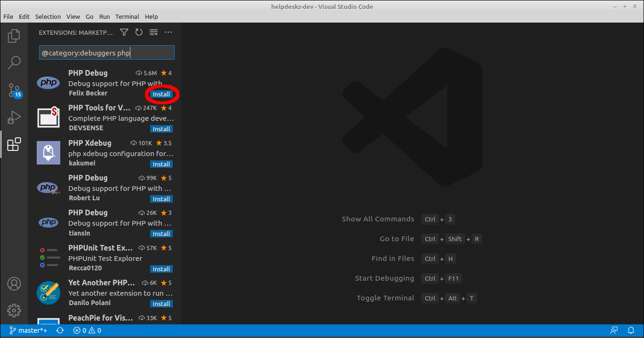The image size is (644, 338).
Task: Select the Run and Debug icon
Action: (14, 118)
